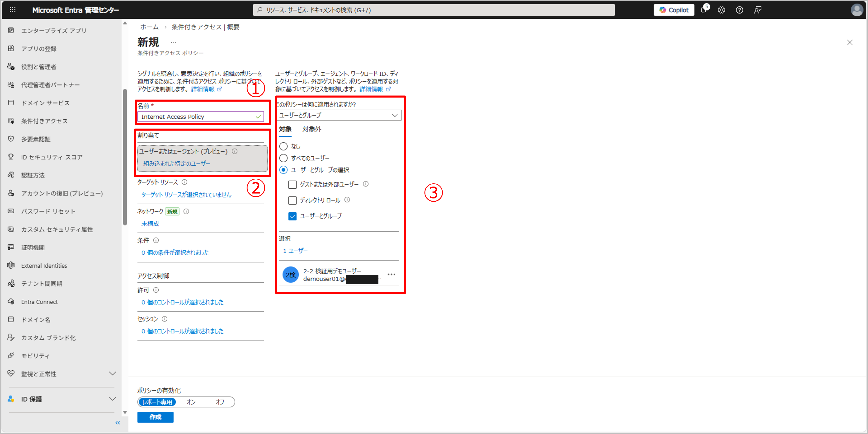The image size is (868, 434).
Task: Check the ディレクトリ ロール checkbox
Action: (292, 200)
